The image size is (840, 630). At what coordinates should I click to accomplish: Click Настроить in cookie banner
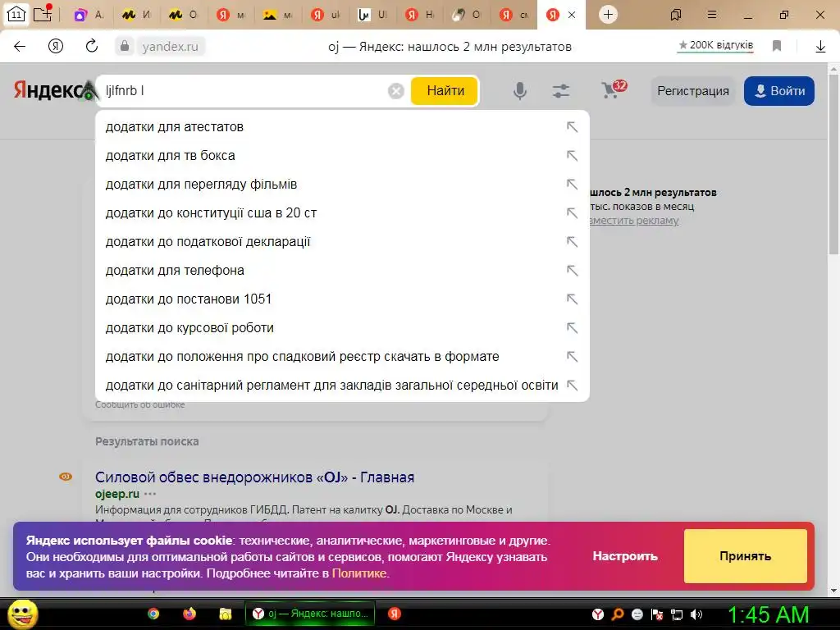[x=624, y=556]
